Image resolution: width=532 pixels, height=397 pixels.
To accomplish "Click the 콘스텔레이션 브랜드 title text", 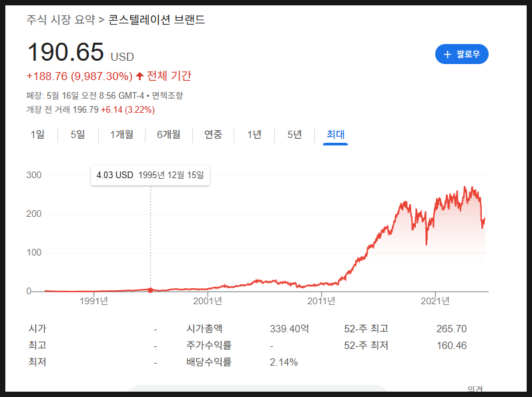I will (x=156, y=19).
